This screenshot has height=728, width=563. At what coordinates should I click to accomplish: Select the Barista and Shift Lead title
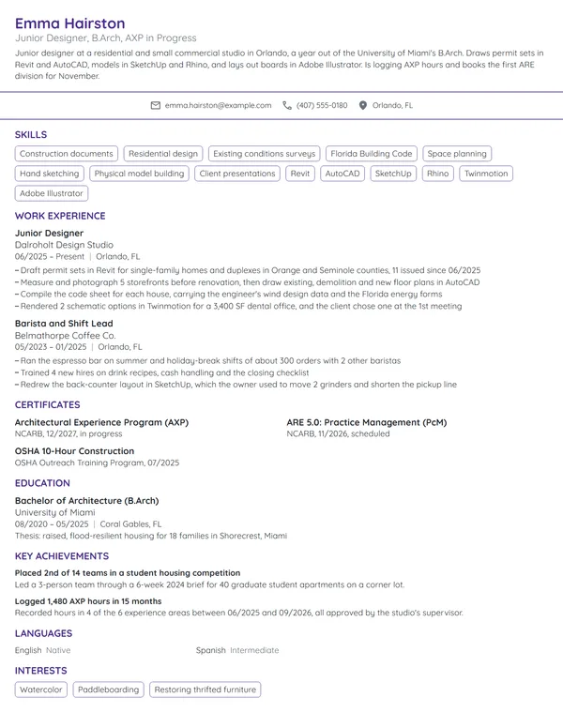coord(64,324)
